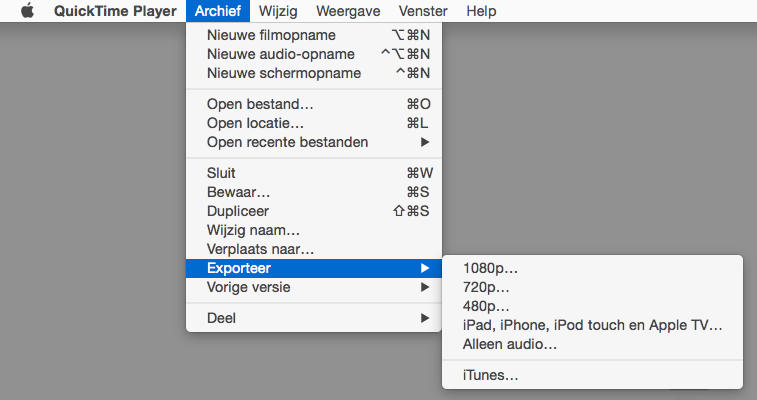Click the QuickTime Player menu
This screenshot has height=400, width=757.
click(x=115, y=11)
